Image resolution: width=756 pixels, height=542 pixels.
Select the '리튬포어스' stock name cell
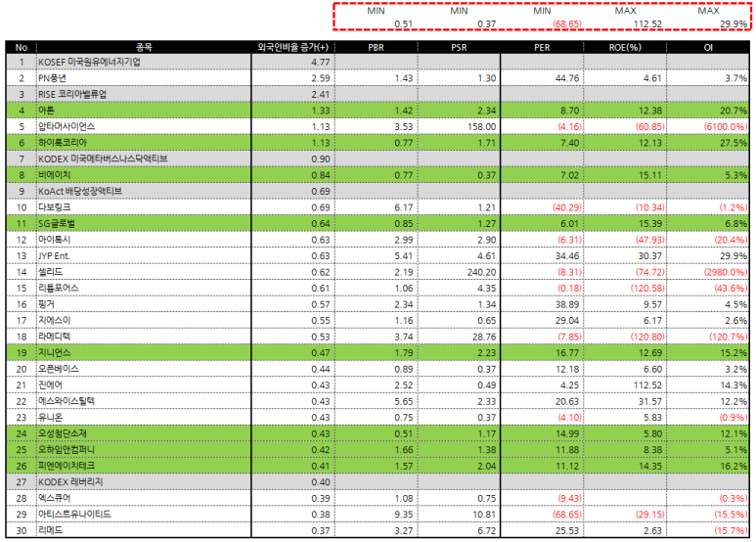click(144, 288)
